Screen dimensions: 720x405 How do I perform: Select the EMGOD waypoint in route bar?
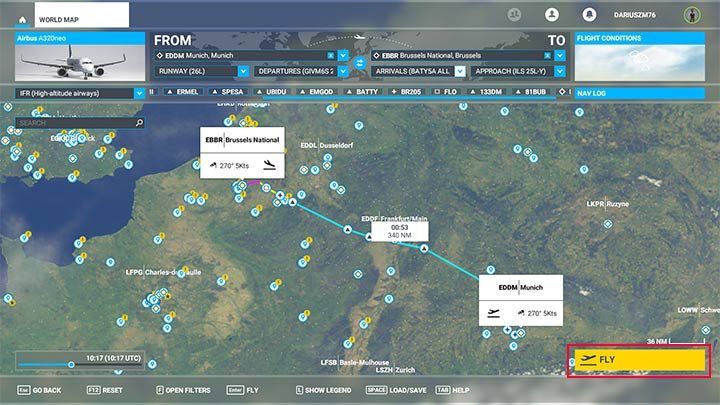pos(316,92)
